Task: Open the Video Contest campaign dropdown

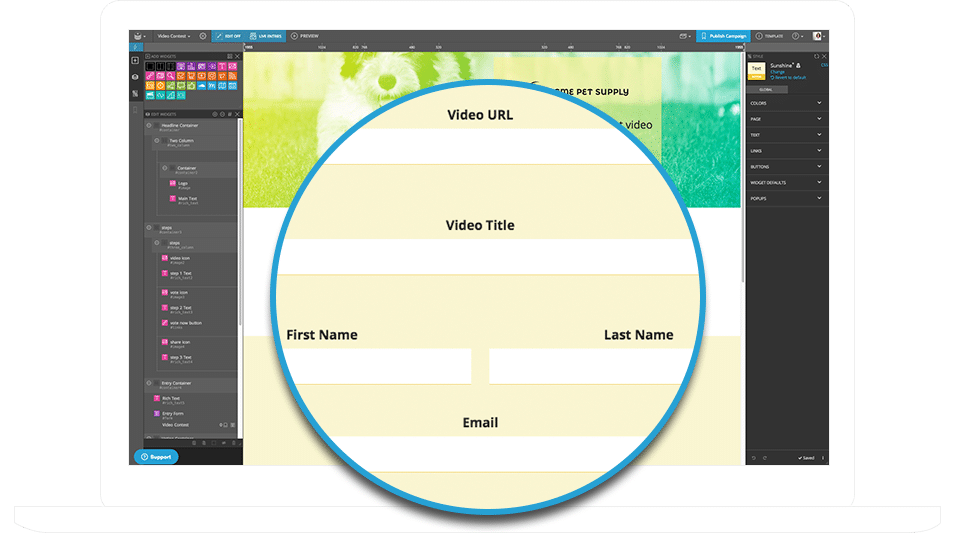Action: (174, 36)
